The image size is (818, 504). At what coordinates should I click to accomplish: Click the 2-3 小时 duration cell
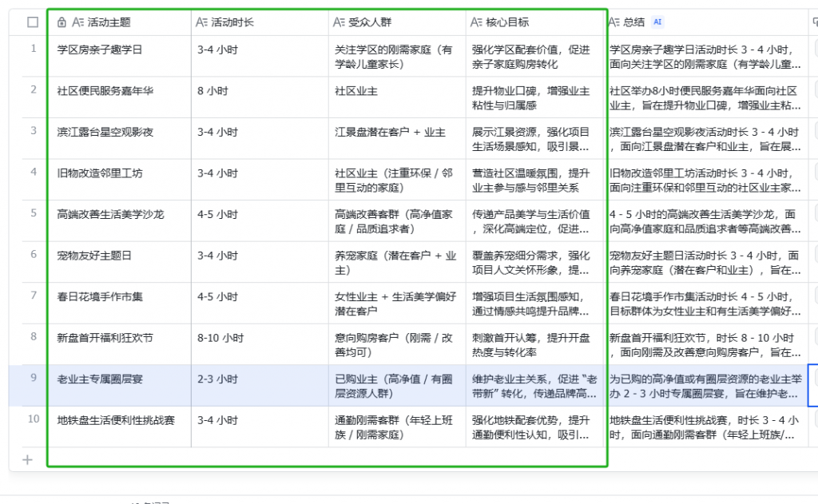[260, 386]
